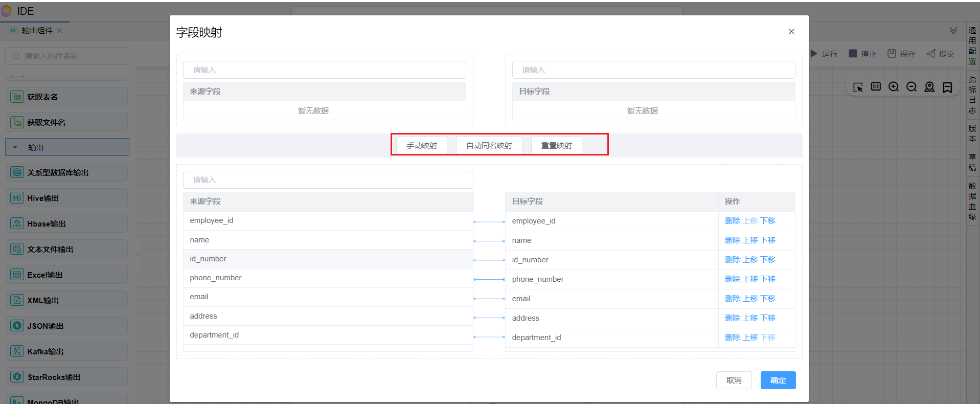Image resolution: width=980 pixels, height=404 pixels.
Task: Click the 自动同名映射 button
Action: [x=489, y=146]
